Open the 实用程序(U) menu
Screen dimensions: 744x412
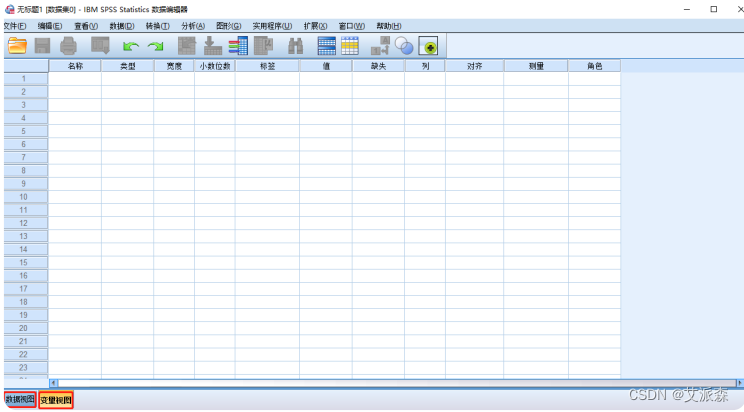coord(272,26)
